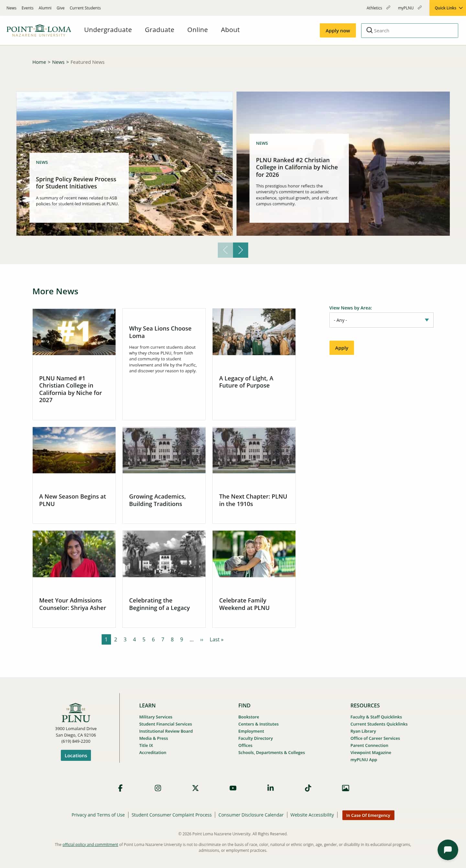Image resolution: width=466 pixels, height=868 pixels.
Task: Open Ryan Library footer link
Action: pyautogui.click(x=363, y=731)
